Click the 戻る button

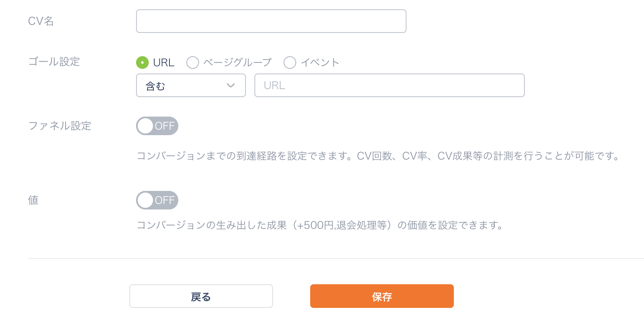[201, 296]
